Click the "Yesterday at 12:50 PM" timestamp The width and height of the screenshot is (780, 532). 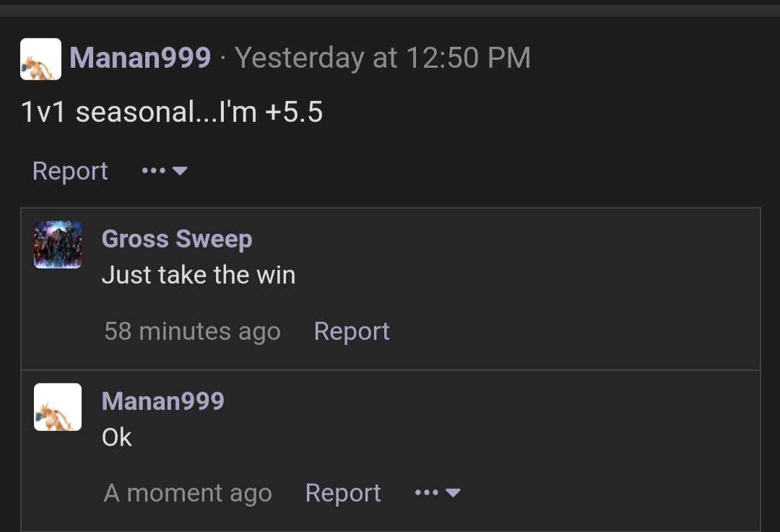[x=383, y=58]
